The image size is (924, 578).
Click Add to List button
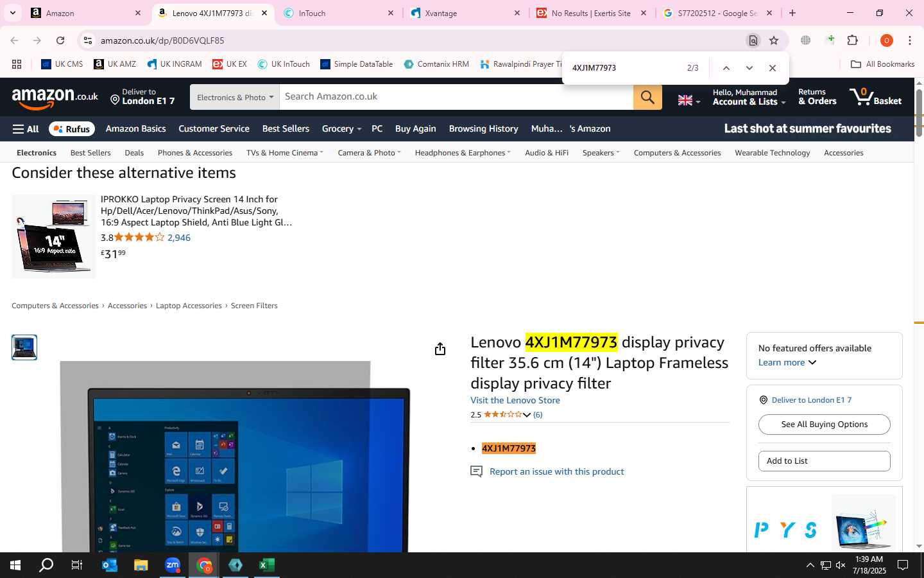824,461
